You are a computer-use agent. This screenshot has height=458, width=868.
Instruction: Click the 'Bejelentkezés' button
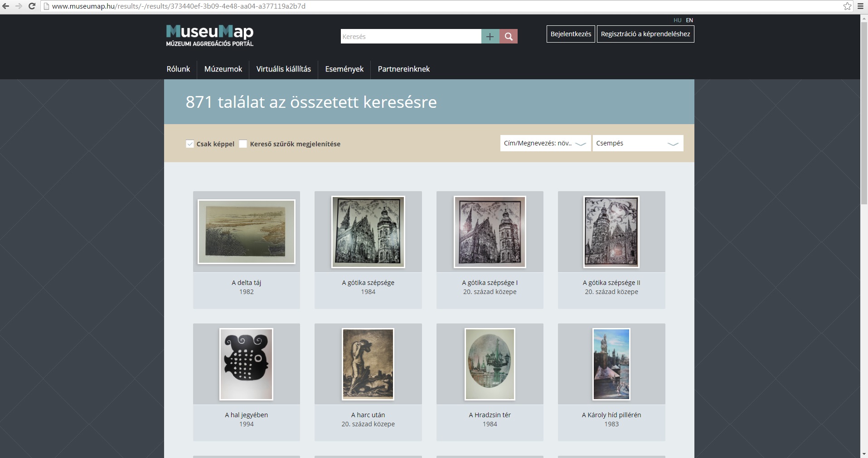click(571, 34)
